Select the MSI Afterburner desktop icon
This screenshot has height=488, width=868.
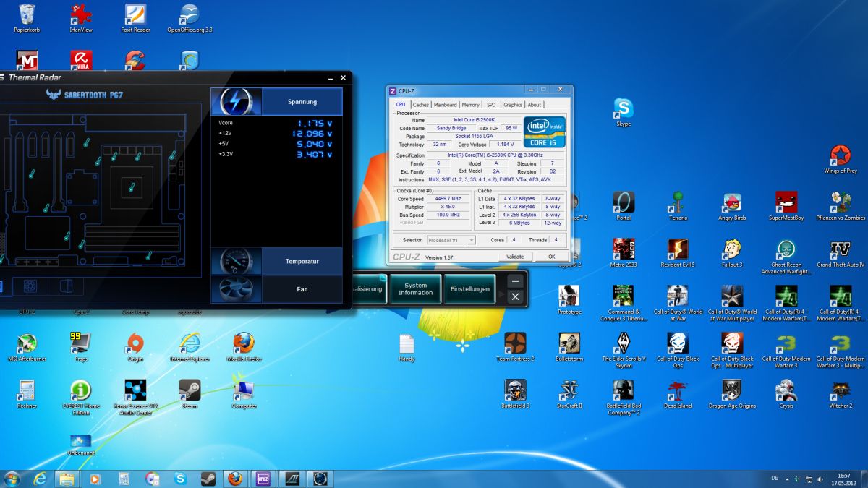click(27, 343)
